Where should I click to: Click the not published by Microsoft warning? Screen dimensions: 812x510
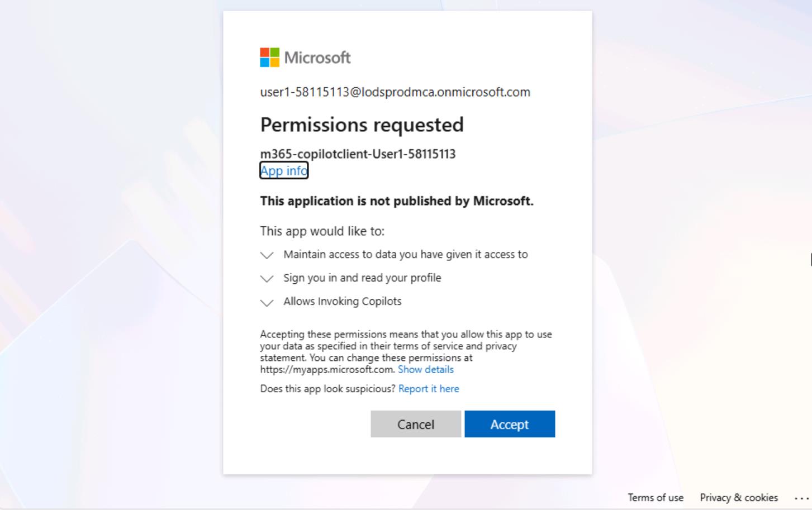396,201
